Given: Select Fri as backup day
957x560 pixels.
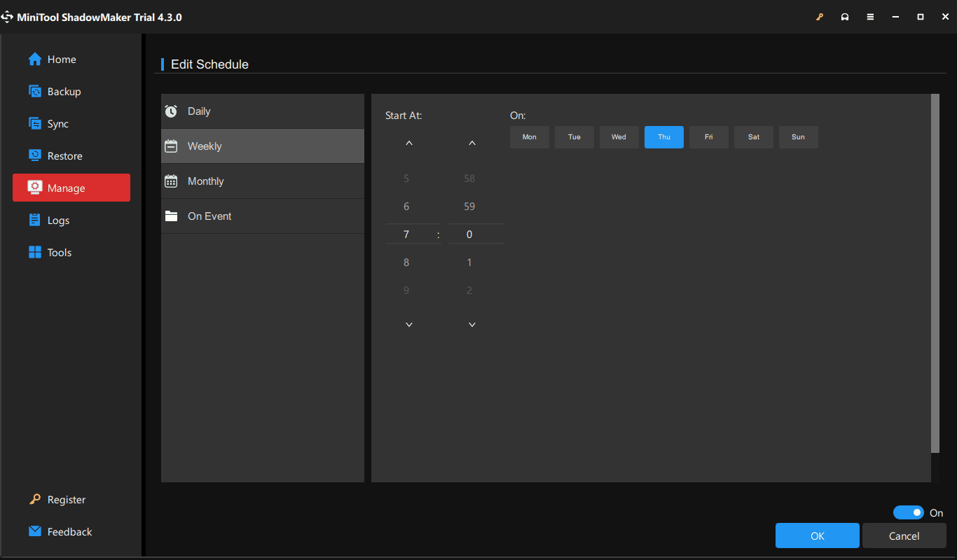Looking at the screenshot, I should coord(709,137).
